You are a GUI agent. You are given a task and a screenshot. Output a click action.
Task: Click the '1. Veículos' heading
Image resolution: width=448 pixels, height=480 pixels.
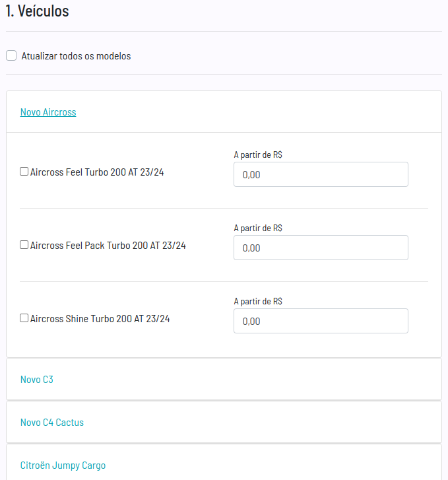(x=38, y=11)
